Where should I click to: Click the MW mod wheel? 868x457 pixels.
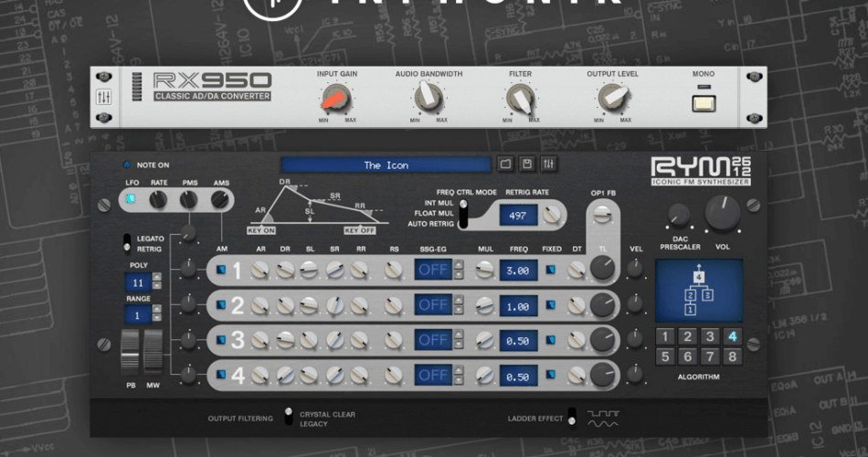point(153,352)
